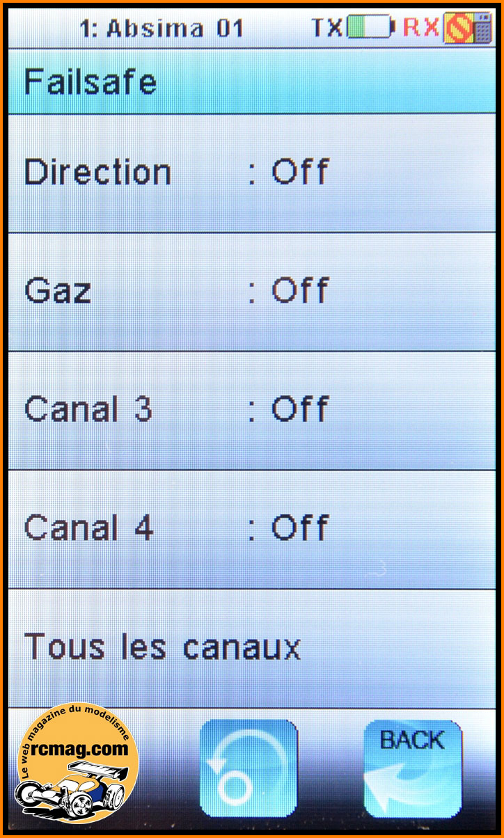This screenshot has height=838, width=504.
Task: Select the Canal 4 label
Action: point(88,527)
